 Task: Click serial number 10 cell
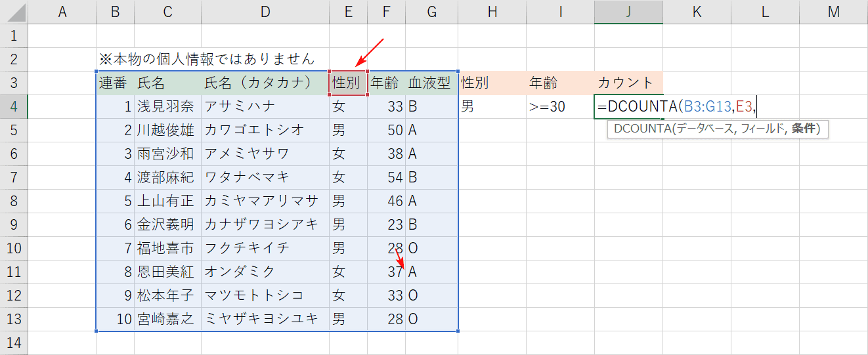tap(116, 319)
